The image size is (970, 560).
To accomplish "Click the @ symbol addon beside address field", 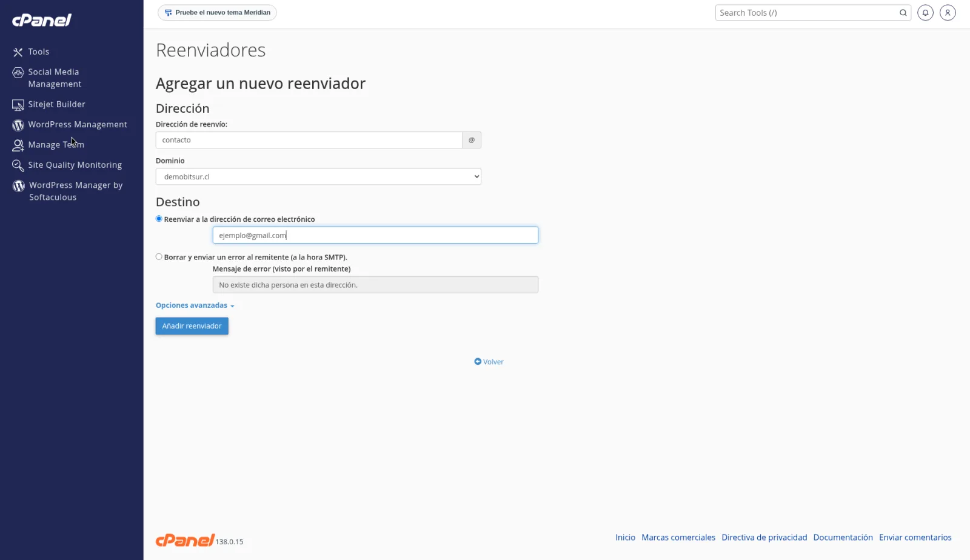I will click(x=472, y=140).
